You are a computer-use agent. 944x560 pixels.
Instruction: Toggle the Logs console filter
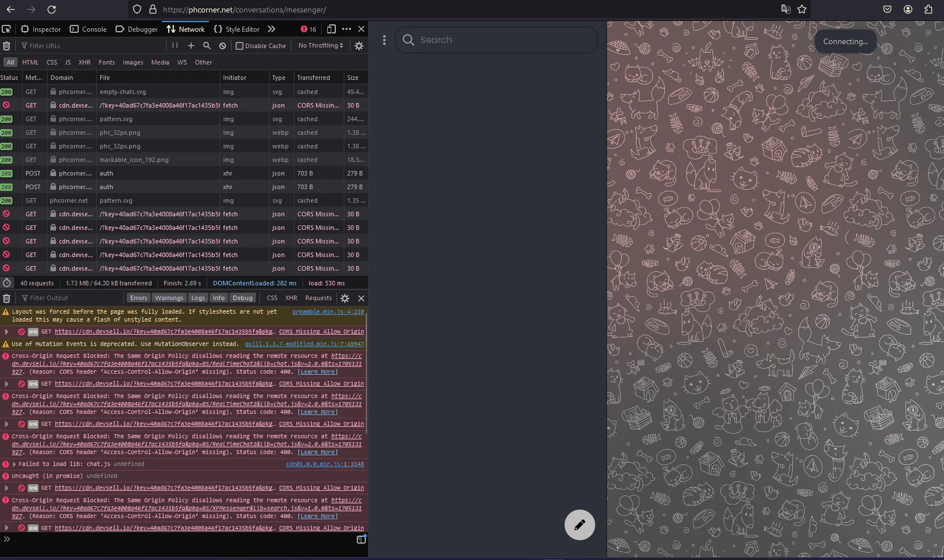(198, 298)
